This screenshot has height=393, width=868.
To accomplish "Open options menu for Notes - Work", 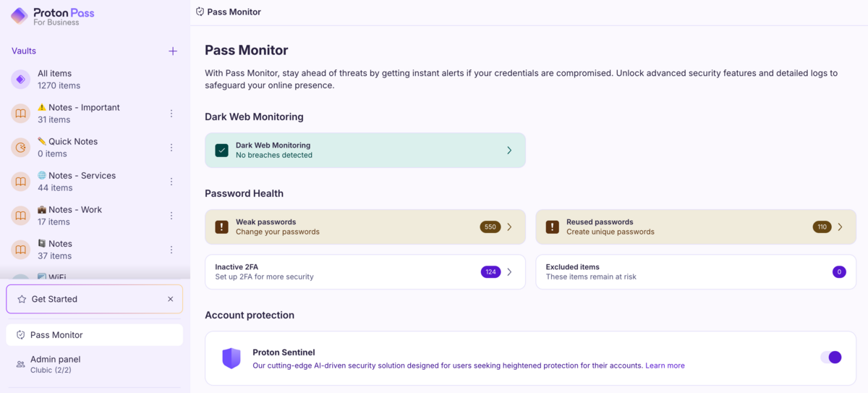I will point(171,216).
